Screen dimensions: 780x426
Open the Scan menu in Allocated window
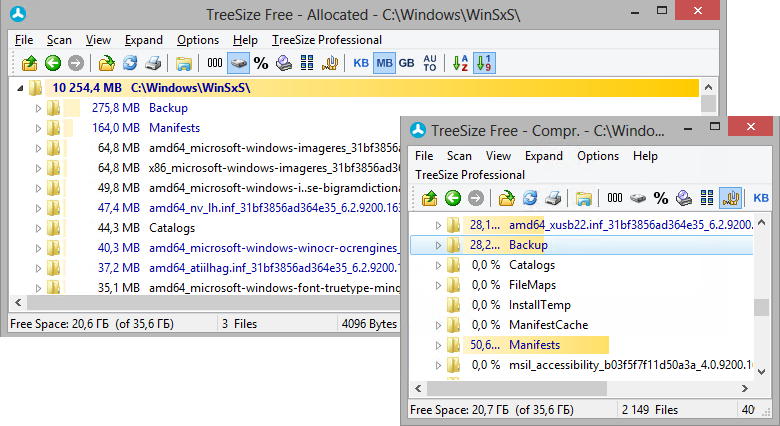[59, 40]
